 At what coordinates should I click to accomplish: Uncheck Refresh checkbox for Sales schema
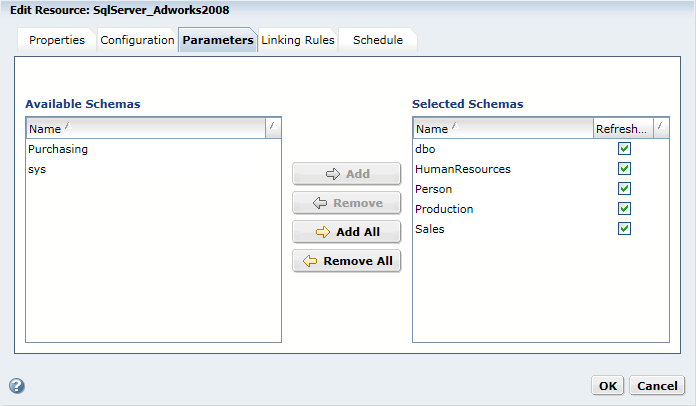pyautogui.click(x=624, y=229)
